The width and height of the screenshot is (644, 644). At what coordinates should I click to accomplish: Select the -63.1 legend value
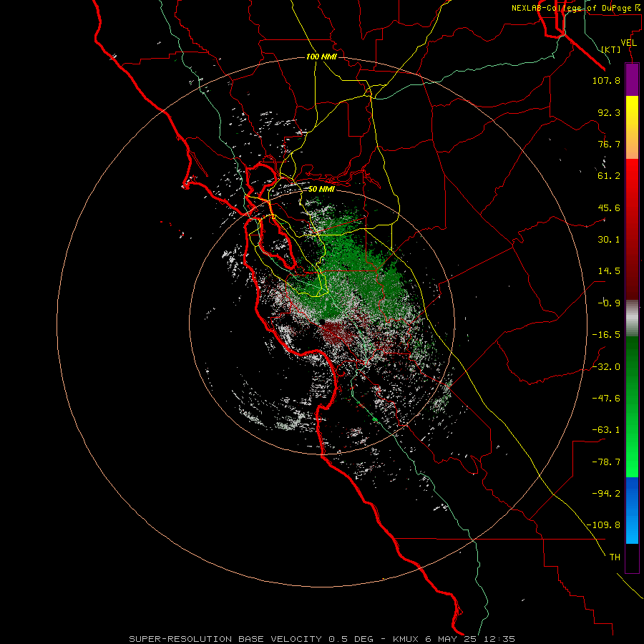click(x=606, y=430)
